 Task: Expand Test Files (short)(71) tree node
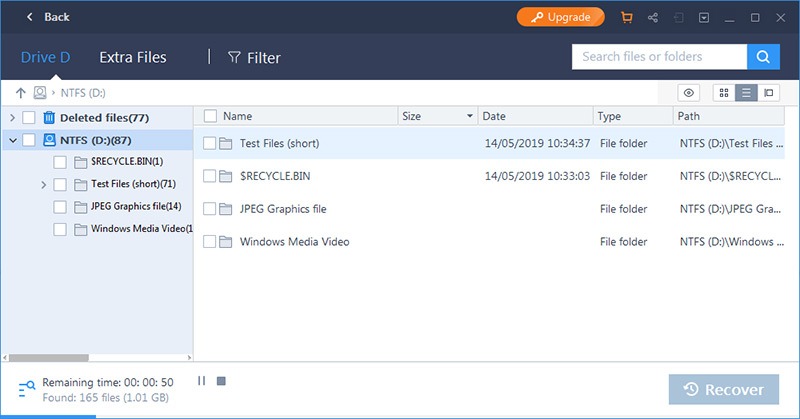tap(43, 185)
